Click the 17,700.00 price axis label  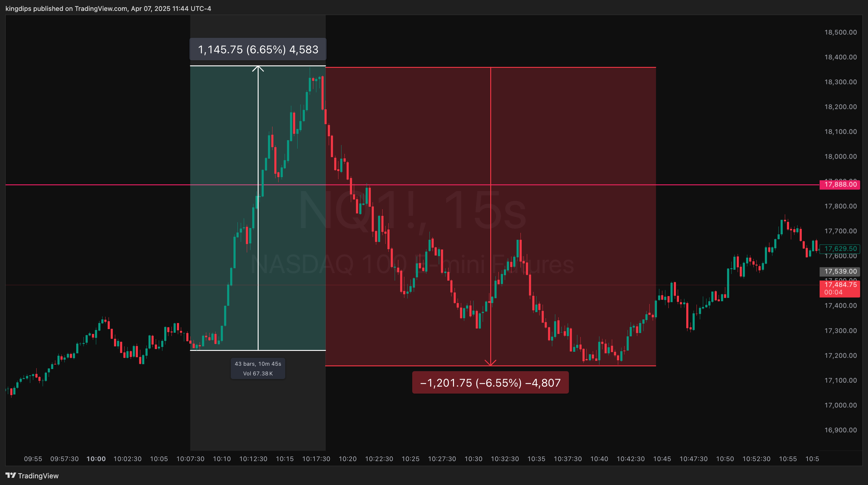840,231
